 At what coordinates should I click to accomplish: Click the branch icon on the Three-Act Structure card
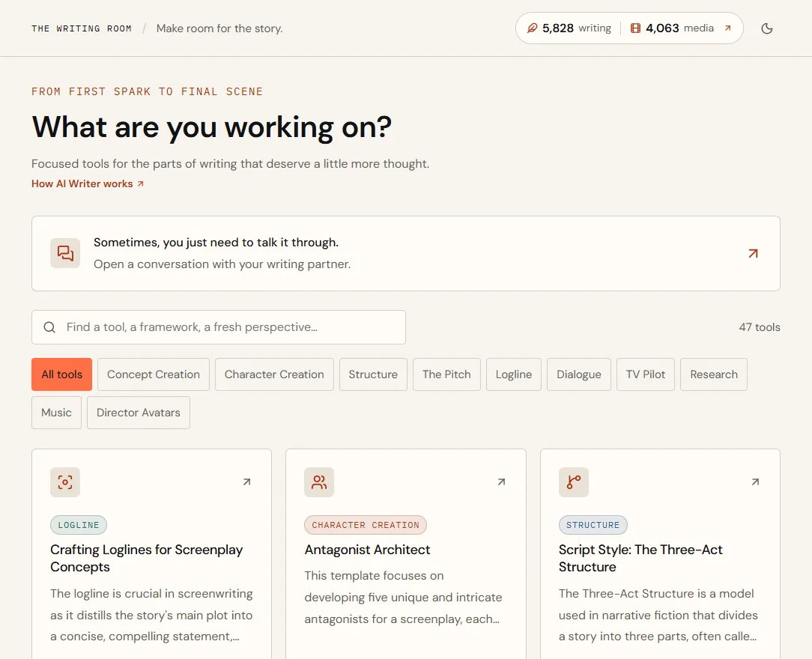(x=574, y=482)
